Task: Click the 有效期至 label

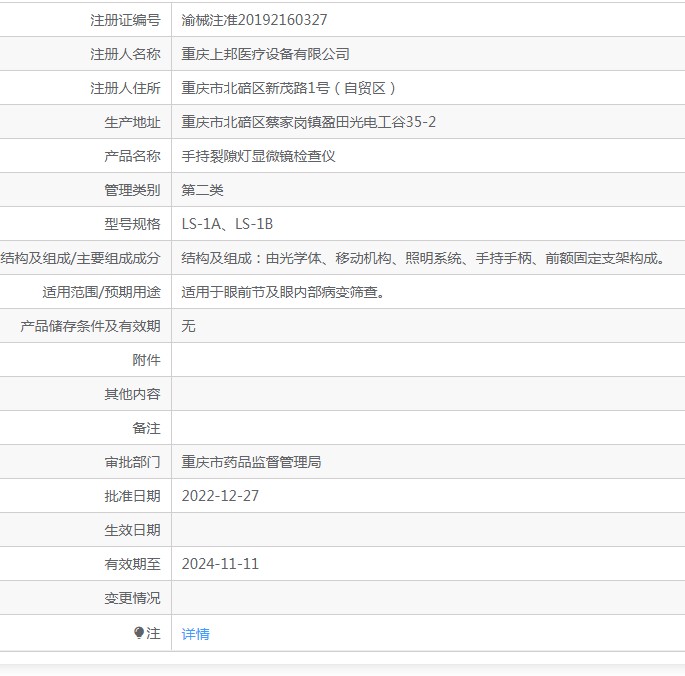Action: coord(132,564)
